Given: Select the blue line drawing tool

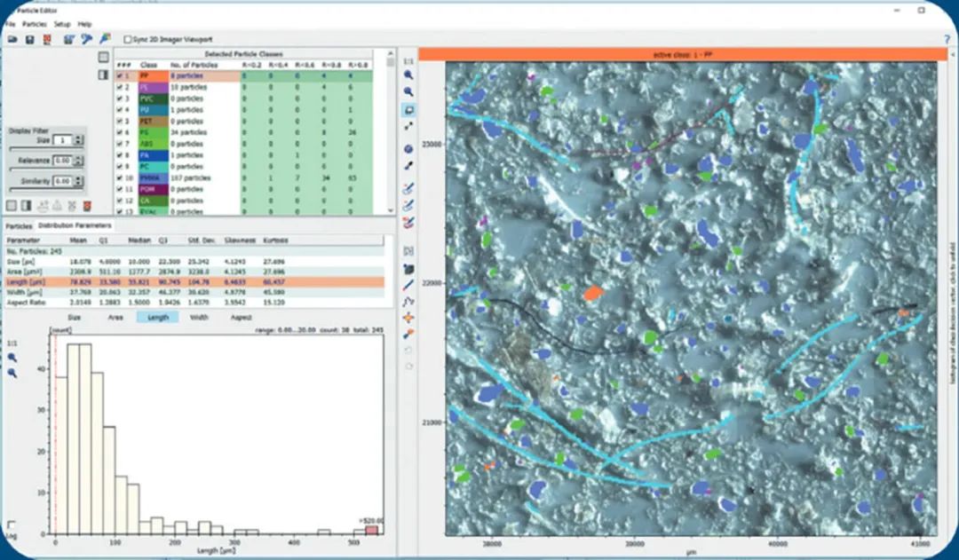Looking at the screenshot, I should pos(408,285).
